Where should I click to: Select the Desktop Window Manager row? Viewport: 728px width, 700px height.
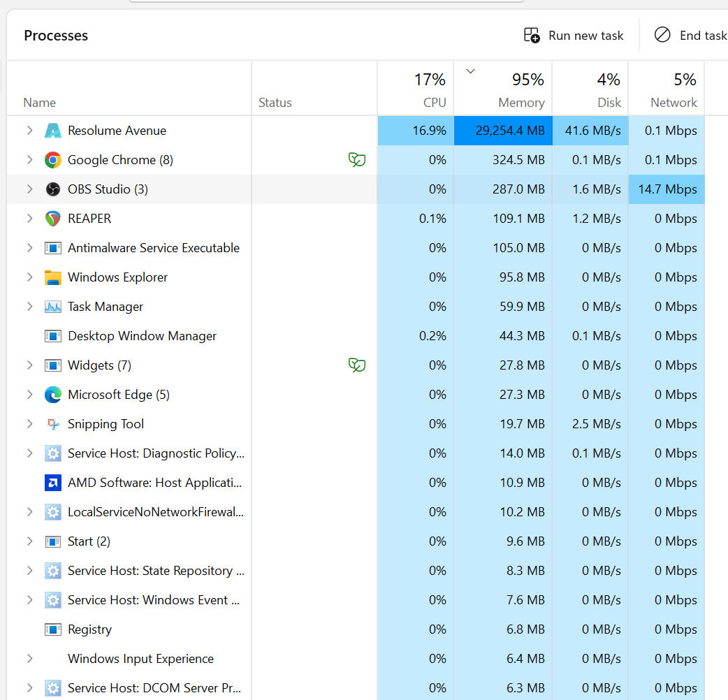pos(142,336)
